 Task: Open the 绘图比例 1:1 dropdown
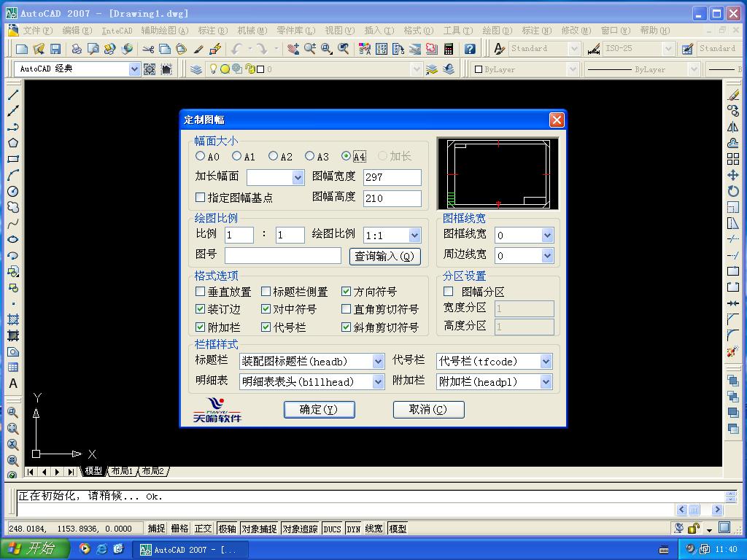pyautogui.click(x=414, y=235)
